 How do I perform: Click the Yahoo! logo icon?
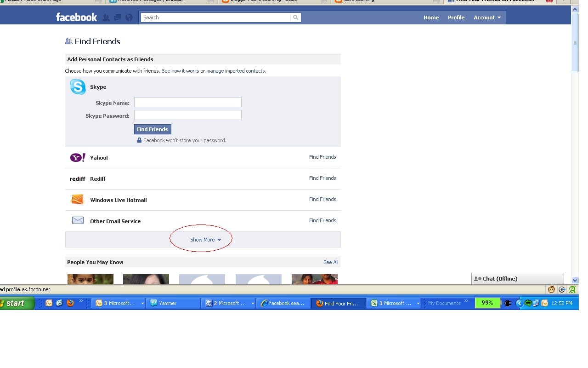[78, 158]
